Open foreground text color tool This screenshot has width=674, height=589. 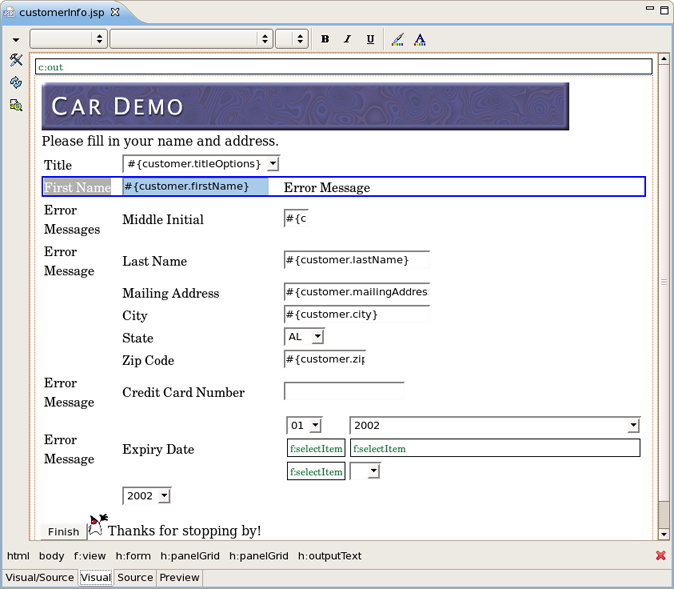[x=420, y=39]
